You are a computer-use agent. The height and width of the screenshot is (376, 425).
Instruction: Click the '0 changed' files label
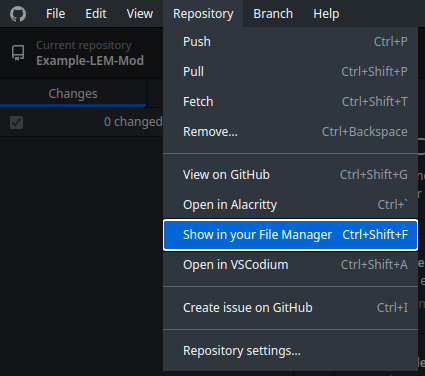tap(133, 122)
